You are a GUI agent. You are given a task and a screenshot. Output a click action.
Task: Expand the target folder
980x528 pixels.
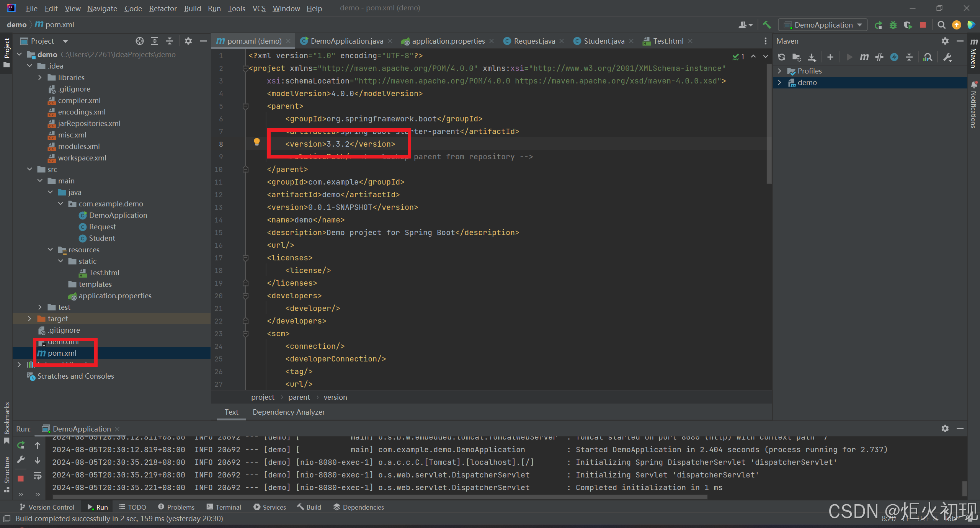click(30, 319)
